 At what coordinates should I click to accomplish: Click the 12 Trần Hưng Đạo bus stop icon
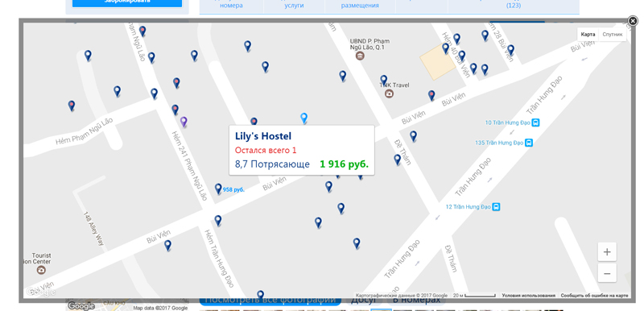(497, 206)
